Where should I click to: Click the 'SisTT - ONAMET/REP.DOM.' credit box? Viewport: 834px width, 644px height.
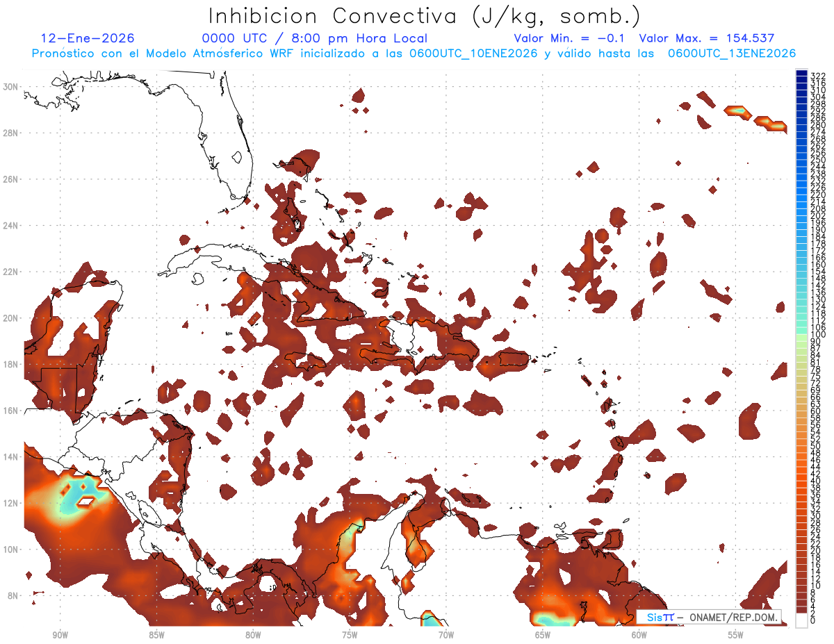pyautogui.click(x=709, y=617)
